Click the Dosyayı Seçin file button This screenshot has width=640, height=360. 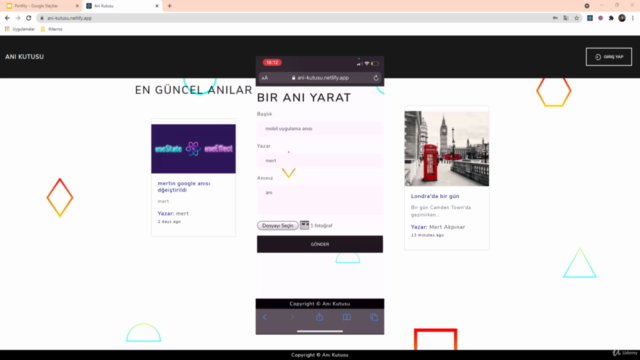click(x=278, y=225)
